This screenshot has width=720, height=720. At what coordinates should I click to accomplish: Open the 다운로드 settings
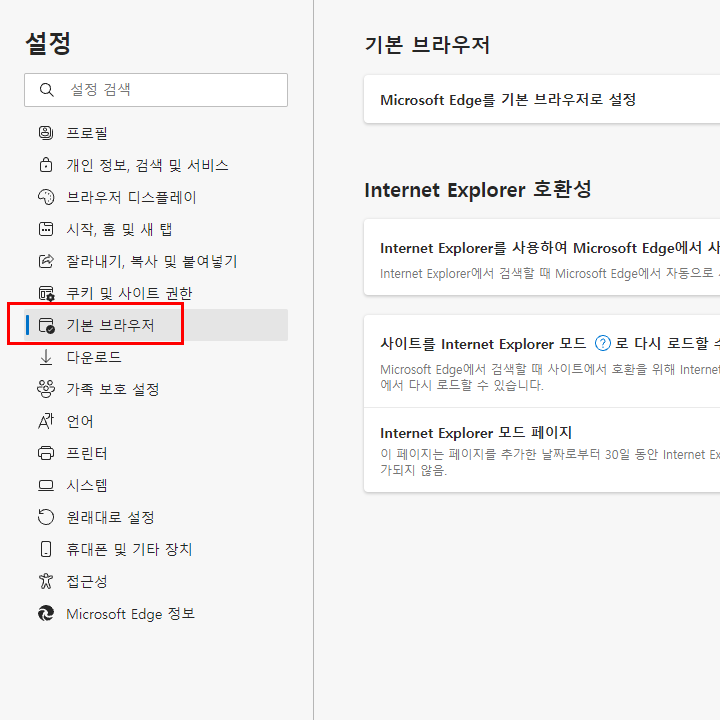(156, 357)
